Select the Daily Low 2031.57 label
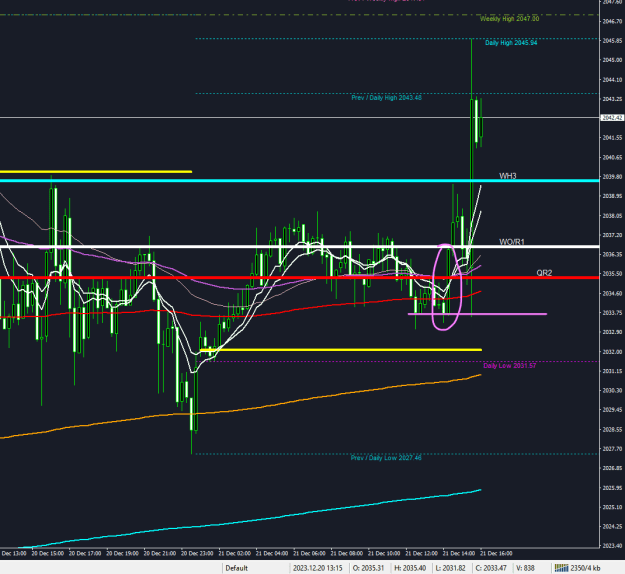This screenshot has height=574, width=625. (x=509, y=366)
